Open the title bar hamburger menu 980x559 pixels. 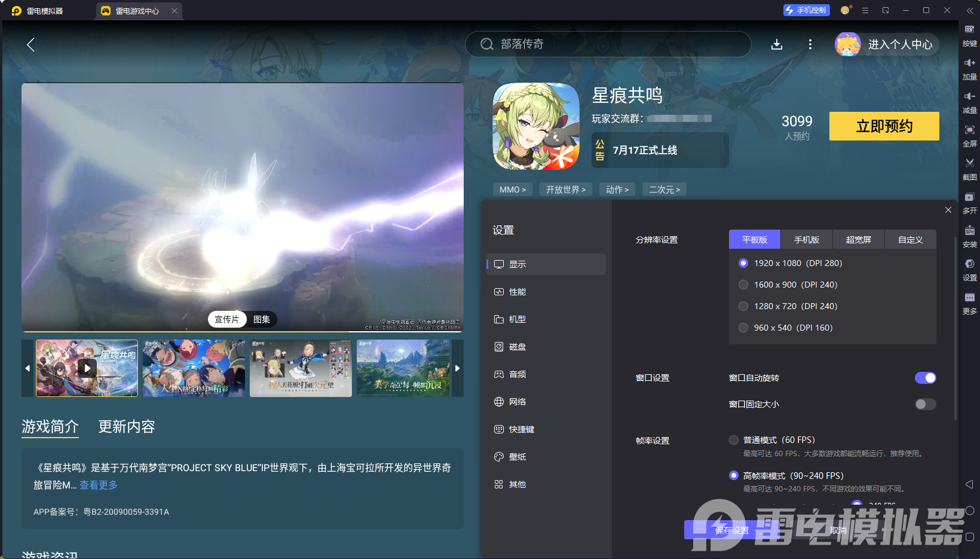865,10
